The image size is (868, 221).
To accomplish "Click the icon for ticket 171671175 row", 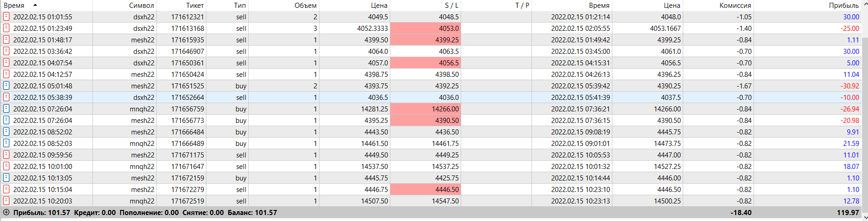I will click(6, 155).
